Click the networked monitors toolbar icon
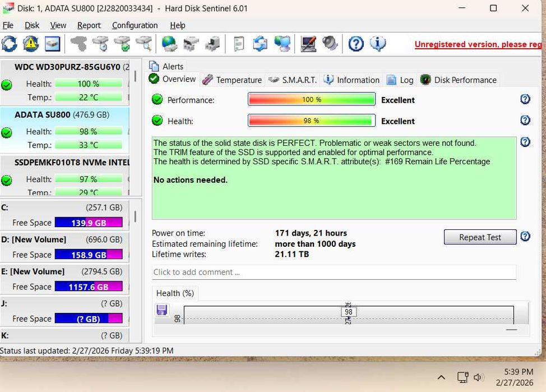This screenshot has width=546, height=392. pyautogui.click(x=282, y=44)
